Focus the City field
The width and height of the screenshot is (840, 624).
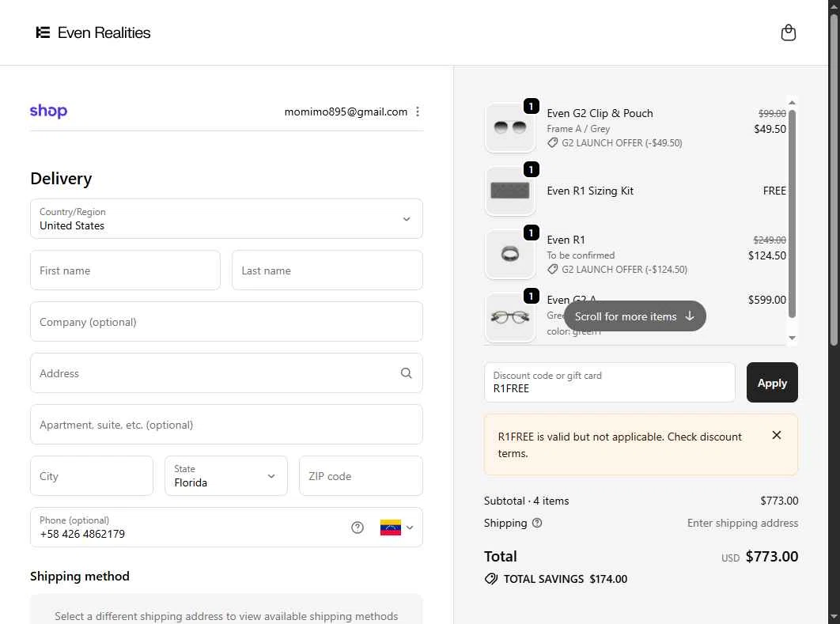pos(92,475)
